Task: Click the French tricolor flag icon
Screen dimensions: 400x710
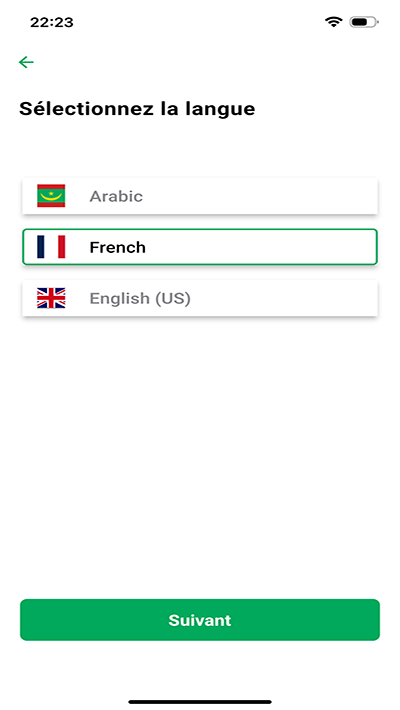Action: tap(51, 247)
